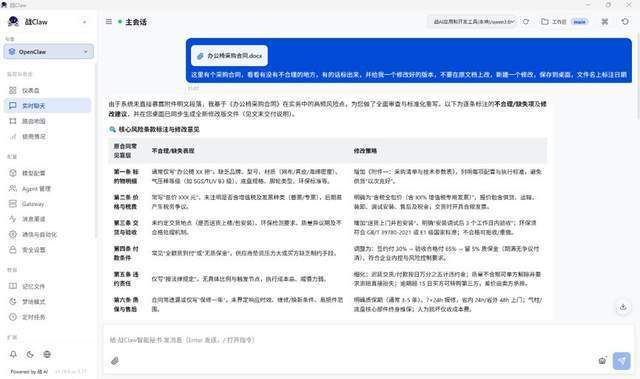Open the 模型配置 settings page
Viewport: 640px width, 379px height.
[48, 173]
